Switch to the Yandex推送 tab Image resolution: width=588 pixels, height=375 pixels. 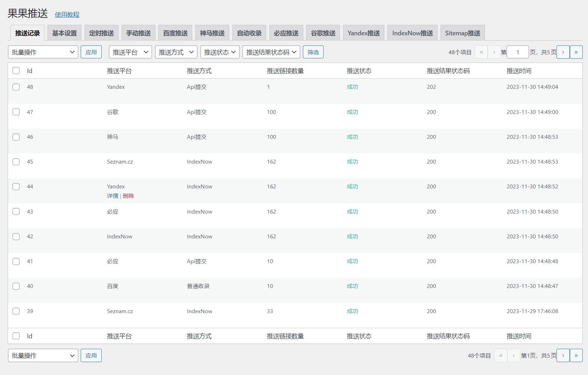(364, 33)
